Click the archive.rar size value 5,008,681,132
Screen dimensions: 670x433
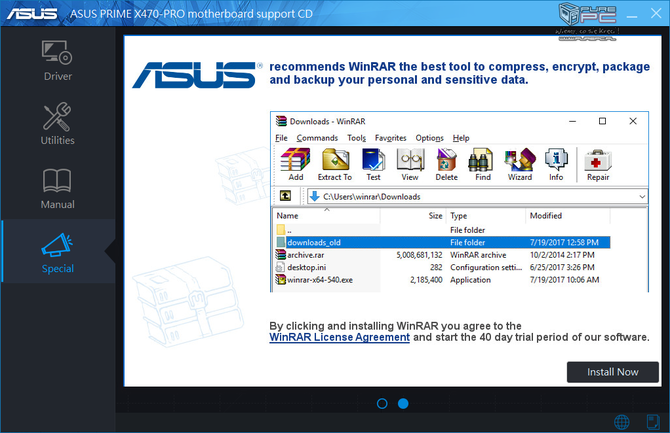coord(419,255)
